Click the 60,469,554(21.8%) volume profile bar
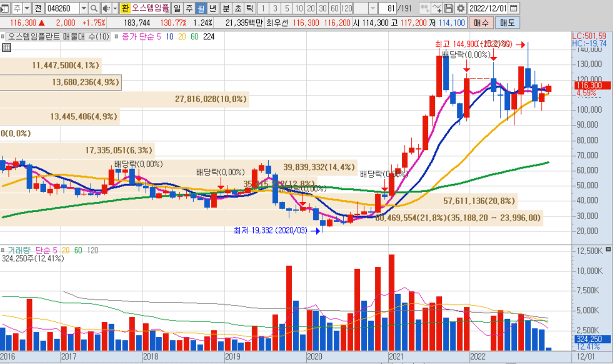 (x=271, y=218)
